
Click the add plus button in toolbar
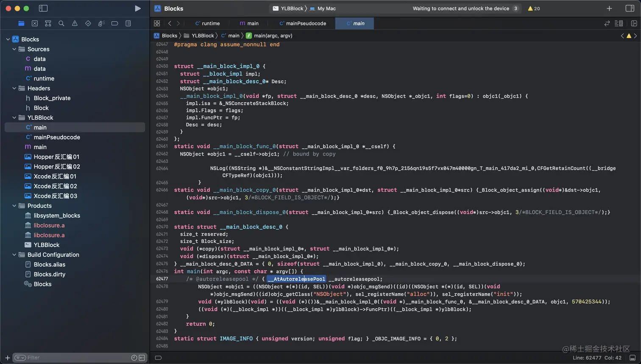click(609, 8)
